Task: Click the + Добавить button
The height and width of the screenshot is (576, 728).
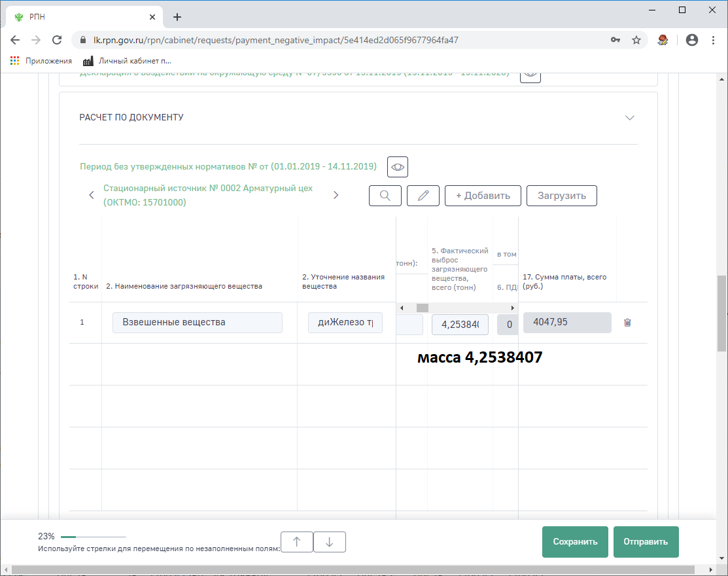Action: 483,196
